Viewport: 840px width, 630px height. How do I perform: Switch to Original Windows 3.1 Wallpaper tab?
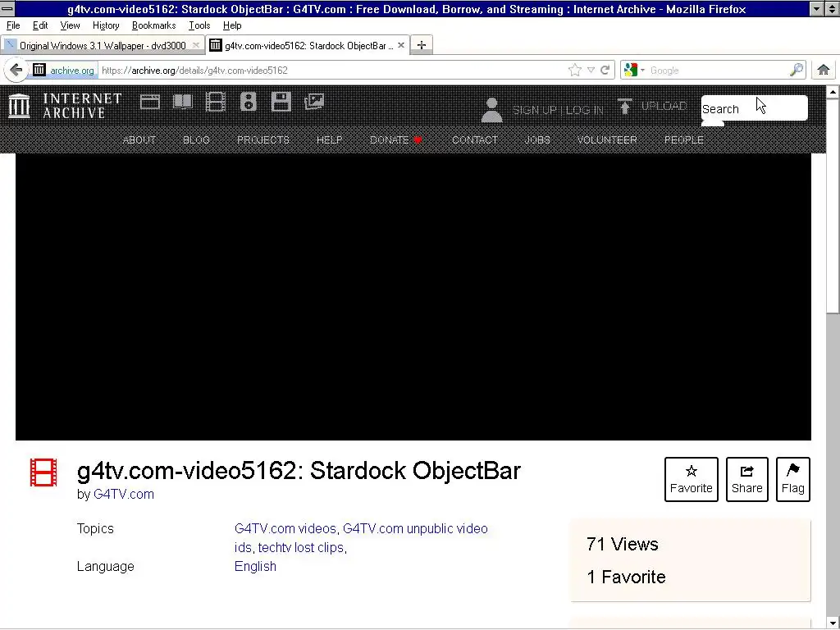[103, 46]
